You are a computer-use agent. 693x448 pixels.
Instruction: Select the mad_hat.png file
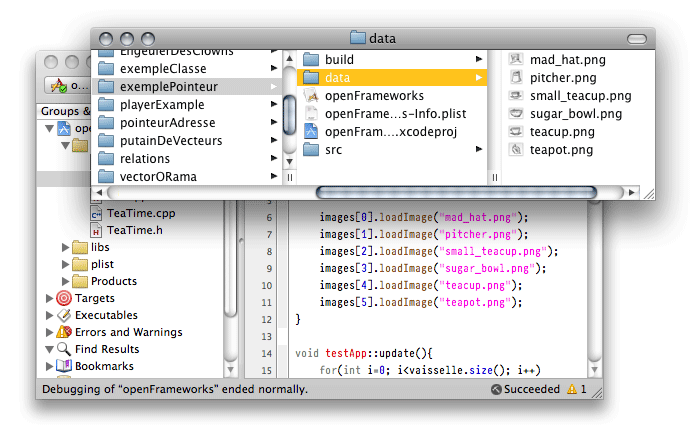point(567,60)
